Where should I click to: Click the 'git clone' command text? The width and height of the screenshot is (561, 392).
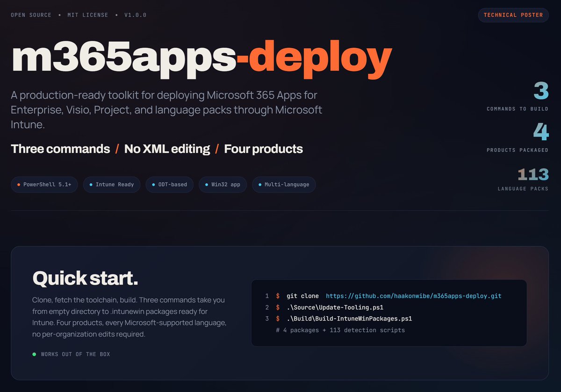[302, 296]
